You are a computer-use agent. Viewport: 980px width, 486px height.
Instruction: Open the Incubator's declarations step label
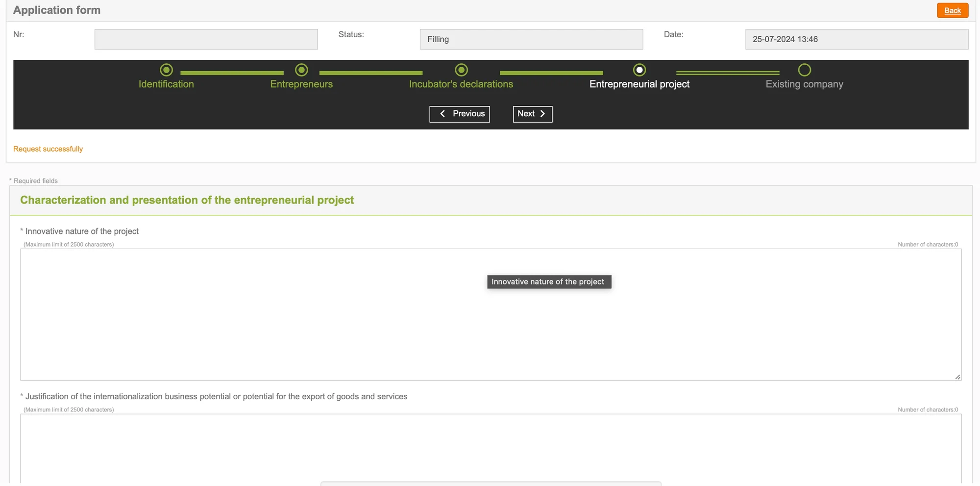(x=461, y=84)
